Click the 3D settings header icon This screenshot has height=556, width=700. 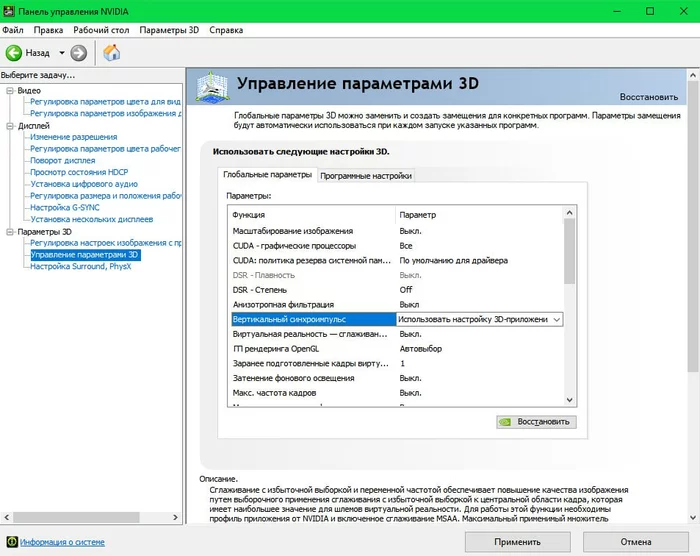point(212,87)
